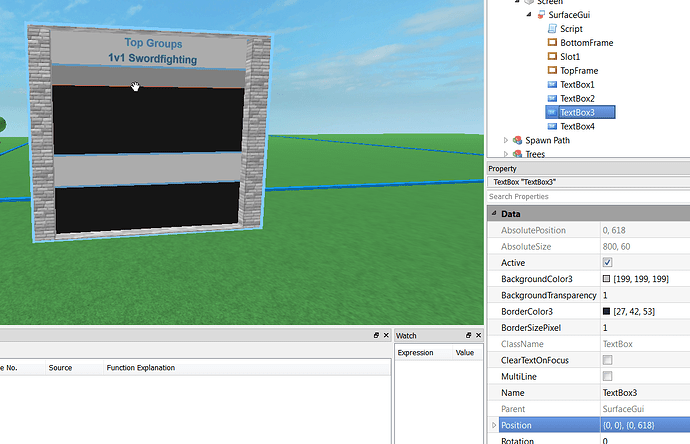
Task: Select TextBox4 in Explorer
Action: (x=577, y=127)
